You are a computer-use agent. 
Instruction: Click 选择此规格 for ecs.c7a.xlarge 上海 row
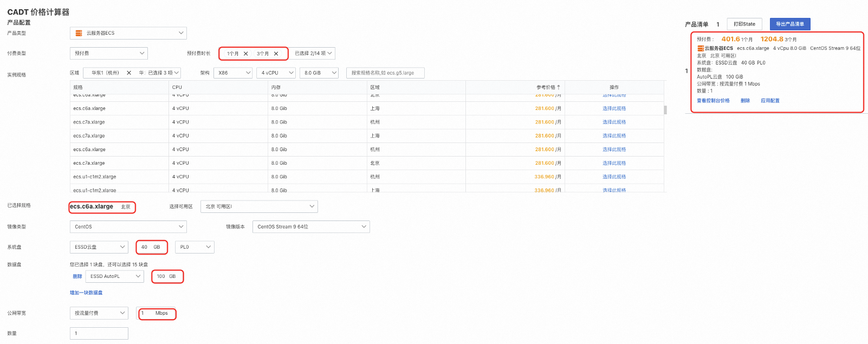coord(614,135)
